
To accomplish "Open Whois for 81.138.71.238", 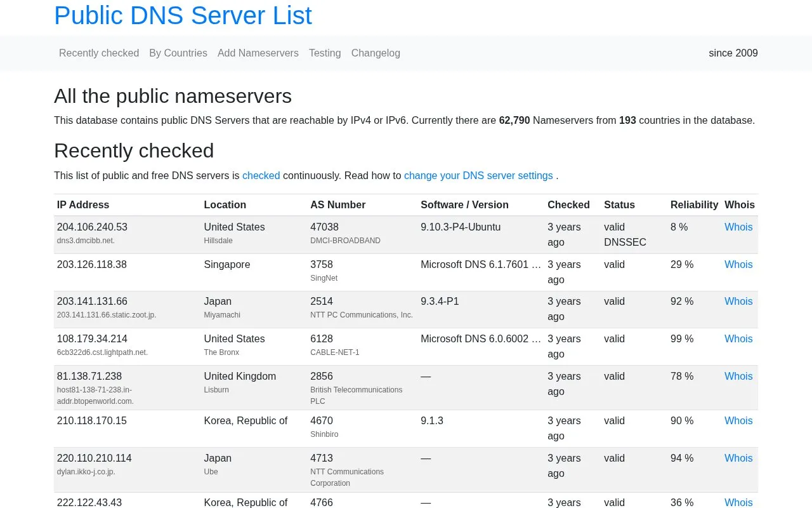I will pyautogui.click(x=738, y=377).
